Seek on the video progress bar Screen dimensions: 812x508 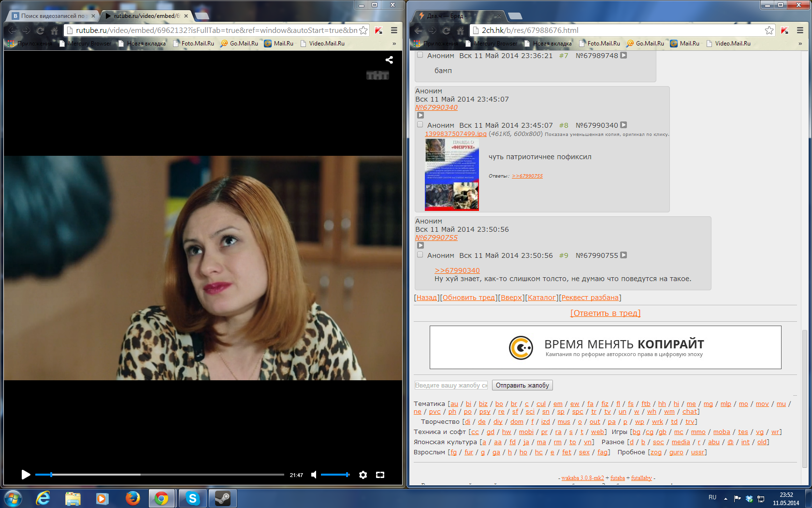[x=159, y=475]
